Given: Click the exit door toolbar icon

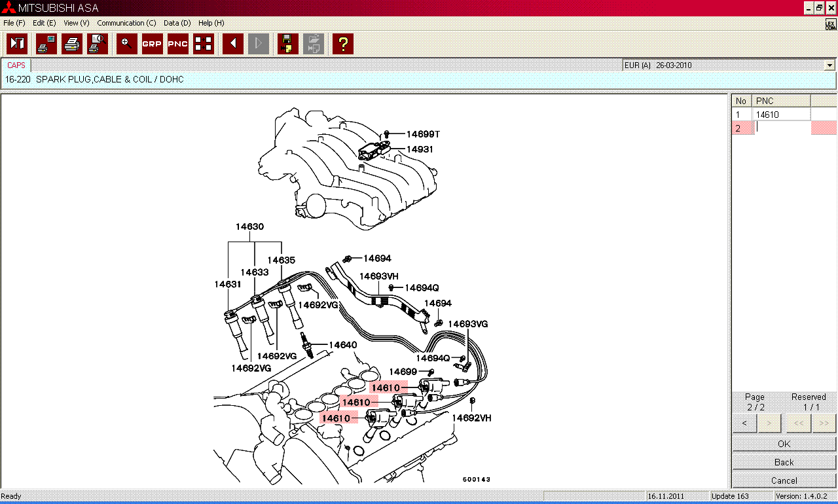Looking at the screenshot, I should tap(17, 44).
